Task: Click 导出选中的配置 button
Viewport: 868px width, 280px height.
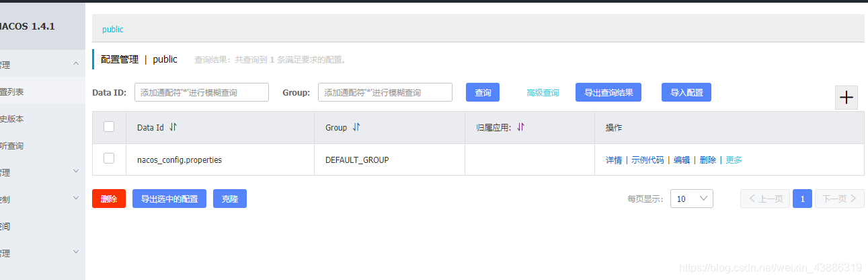Action: (x=169, y=199)
